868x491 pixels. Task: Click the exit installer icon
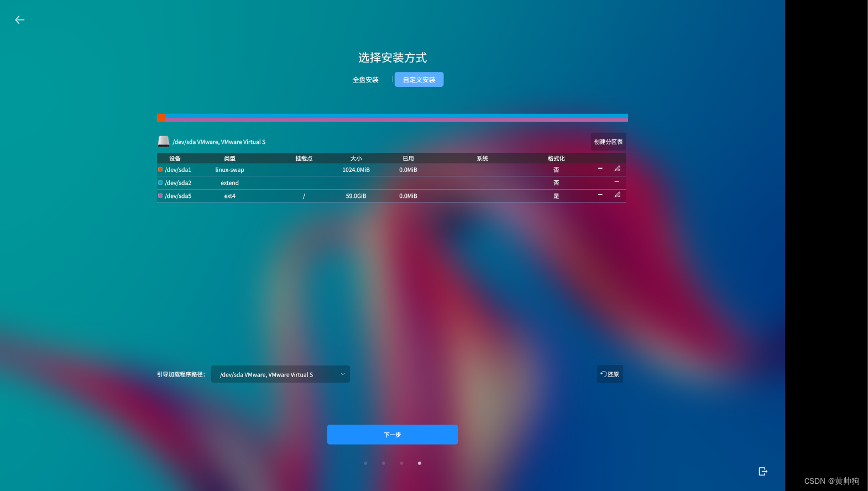(763, 471)
